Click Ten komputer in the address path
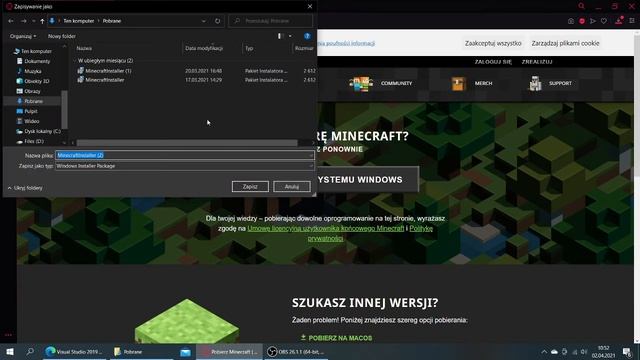640x360 pixels. [78, 21]
